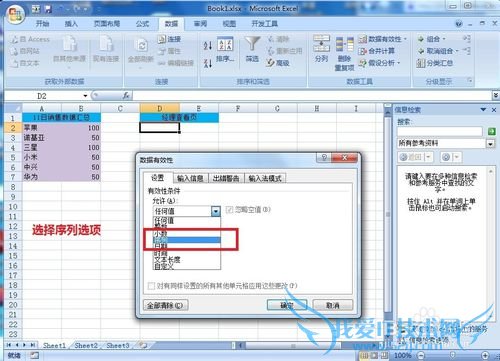500x361 pixels.
Task: Open the 允许 combo box dropdown arrow
Action: coord(216,211)
